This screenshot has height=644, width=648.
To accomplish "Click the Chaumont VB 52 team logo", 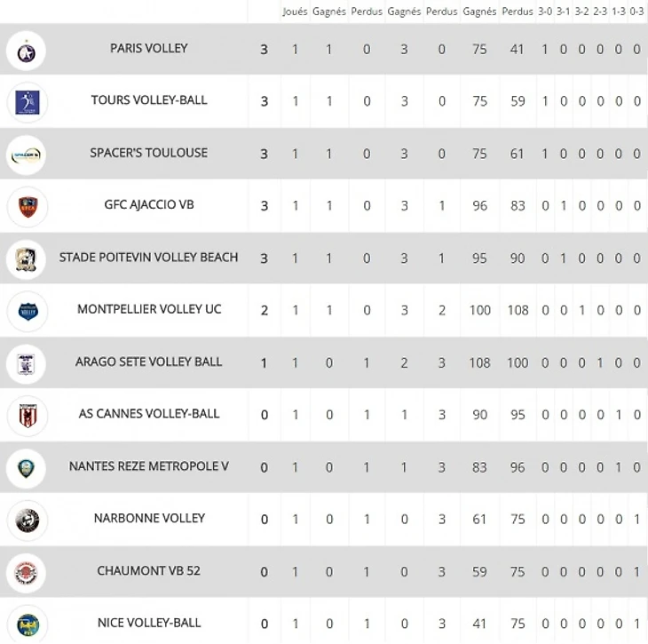I will 27,572.
